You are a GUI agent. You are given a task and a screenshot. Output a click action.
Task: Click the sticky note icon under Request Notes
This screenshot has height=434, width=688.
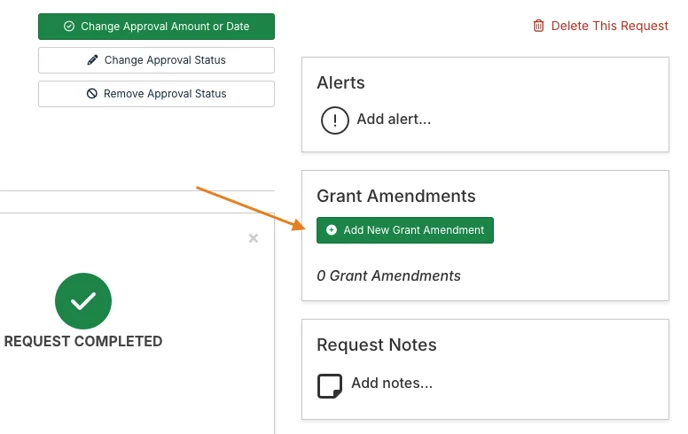coord(330,386)
